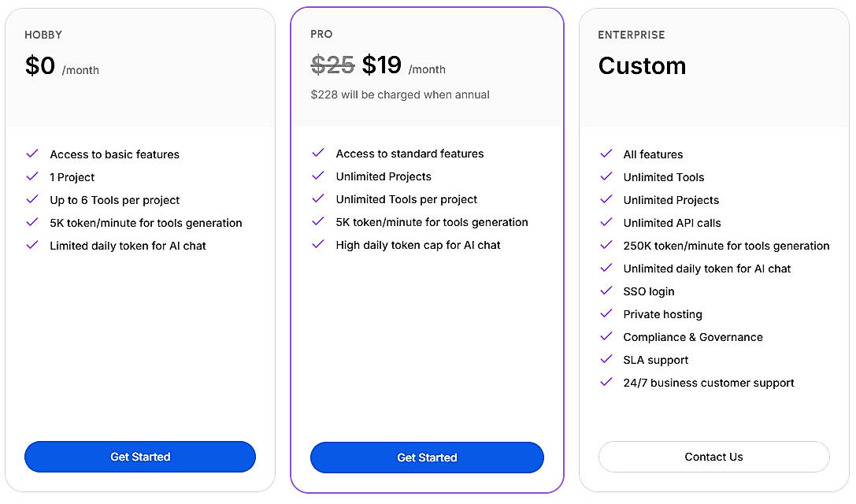The width and height of the screenshot is (856, 504).
Task: Click Get Started under the Hobby plan
Action: pyautogui.click(x=140, y=457)
